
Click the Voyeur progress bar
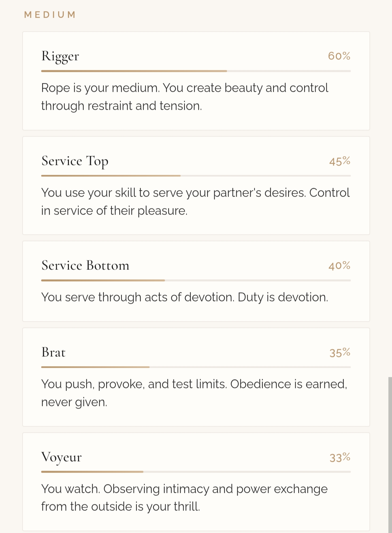(x=196, y=472)
